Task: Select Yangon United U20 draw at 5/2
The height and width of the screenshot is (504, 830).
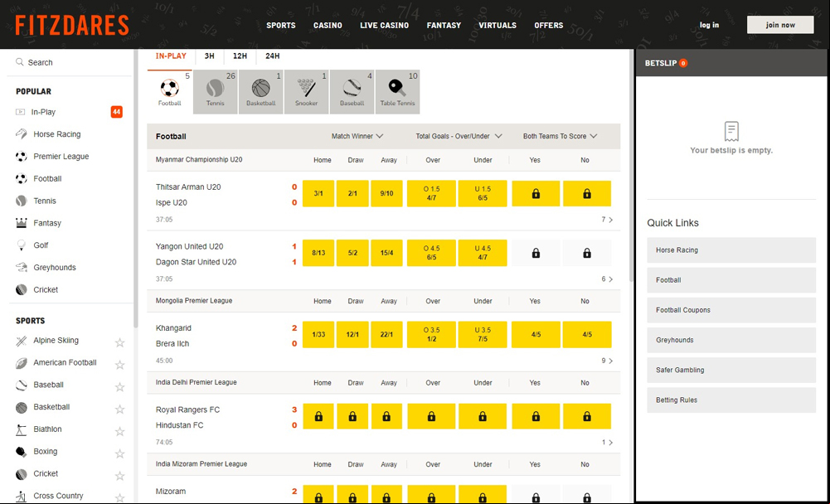Action: point(352,253)
